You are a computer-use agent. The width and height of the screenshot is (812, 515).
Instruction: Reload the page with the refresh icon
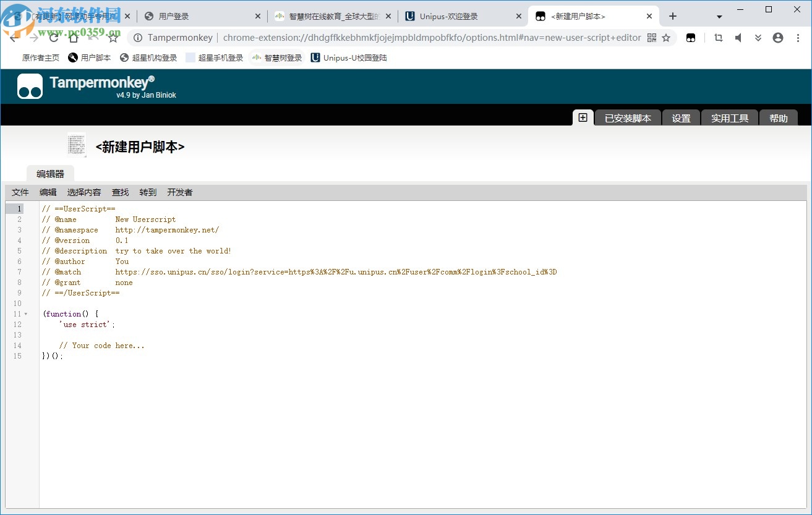54,38
